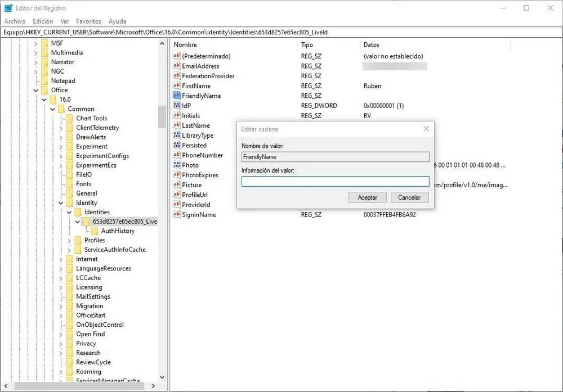Click the Privacy folder icon
Image resolution: width=563 pixels, height=392 pixels.
click(70, 344)
